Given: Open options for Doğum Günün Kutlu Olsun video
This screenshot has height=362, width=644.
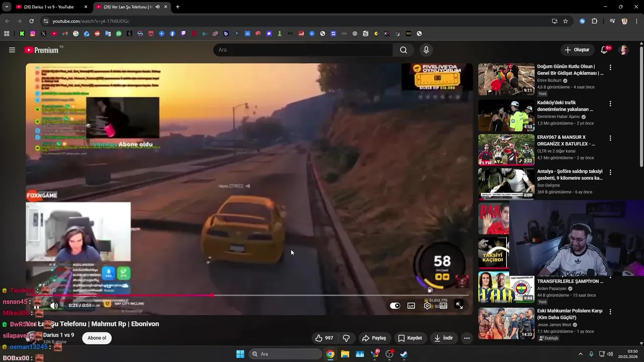Looking at the screenshot, I should 610,67.
